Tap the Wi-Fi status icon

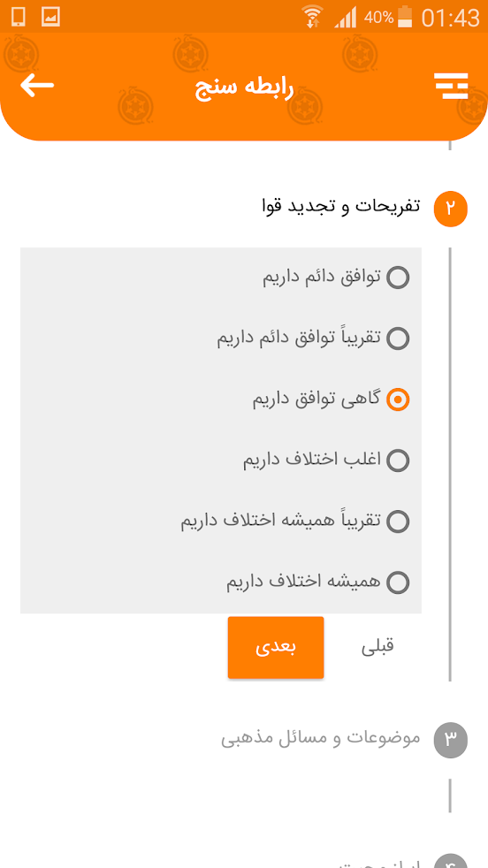point(314,17)
